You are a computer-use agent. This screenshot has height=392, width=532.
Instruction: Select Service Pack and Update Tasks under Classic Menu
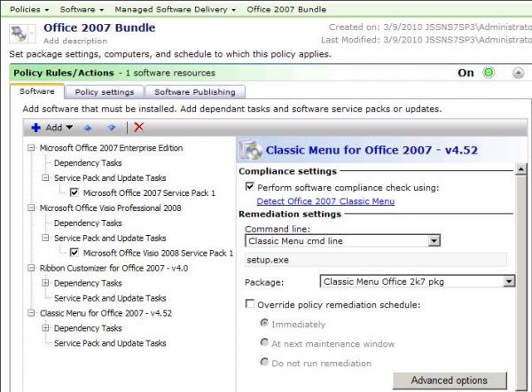[x=110, y=343]
